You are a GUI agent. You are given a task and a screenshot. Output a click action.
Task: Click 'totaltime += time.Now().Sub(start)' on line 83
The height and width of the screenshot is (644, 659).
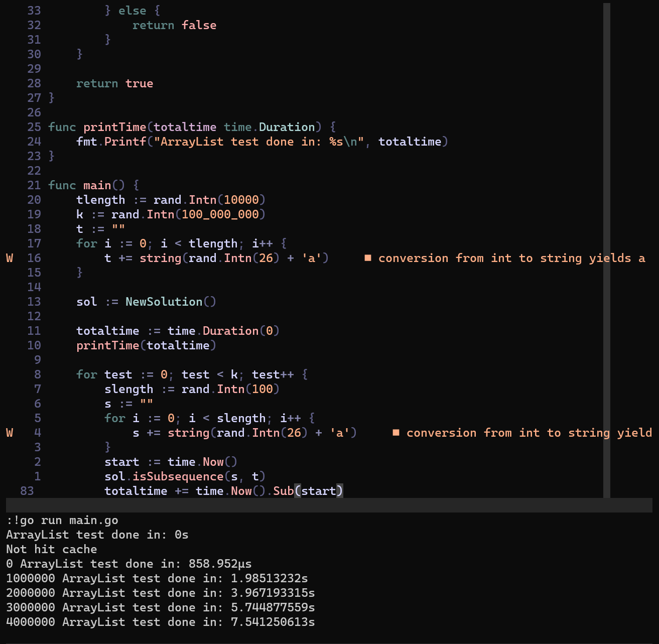223,491
